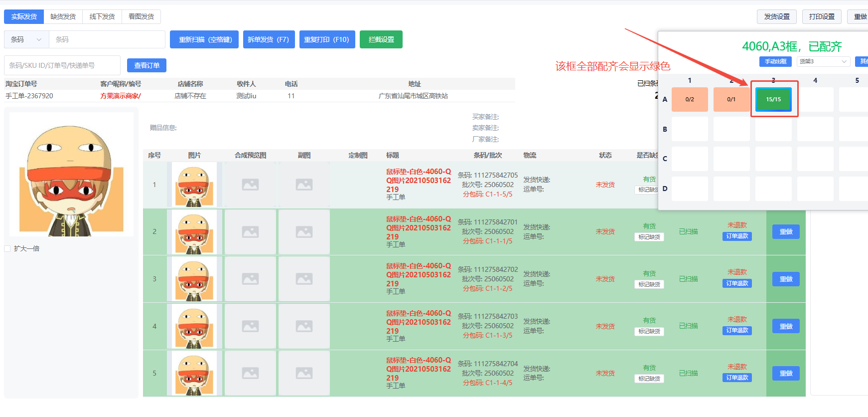Screen dimensions: 868x417
Task: Click the 手动出框 button
Action: click(x=775, y=61)
